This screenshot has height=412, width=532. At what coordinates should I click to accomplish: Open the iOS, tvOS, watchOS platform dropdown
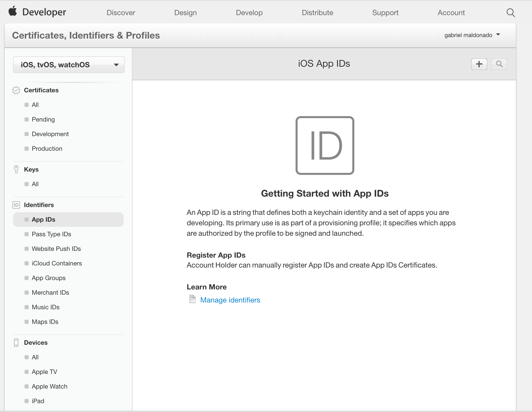pos(69,65)
